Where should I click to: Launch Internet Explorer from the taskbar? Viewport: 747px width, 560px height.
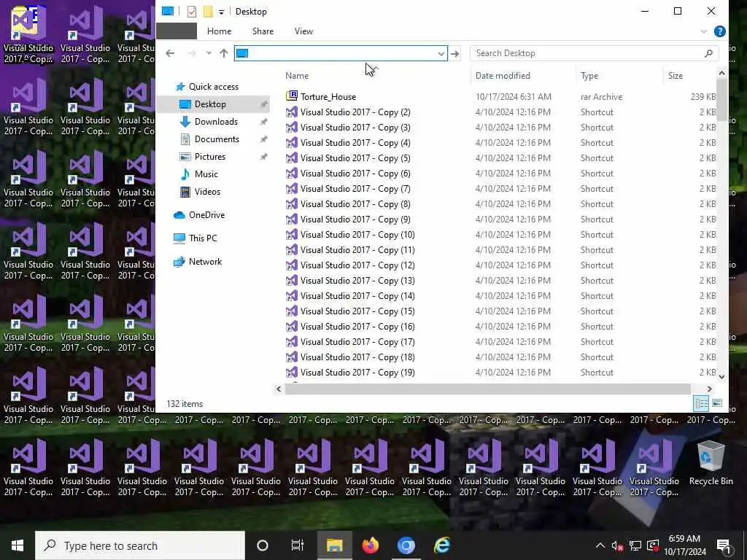tap(441, 545)
